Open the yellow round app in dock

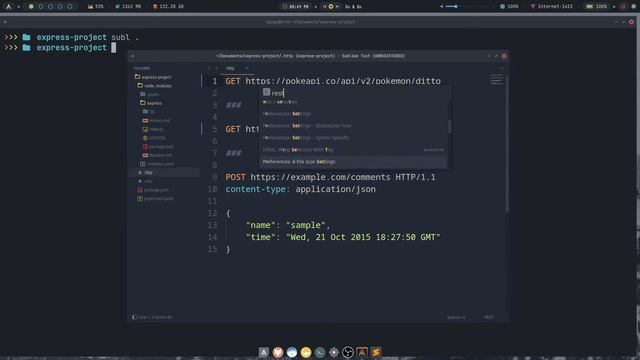coord(306,352)
